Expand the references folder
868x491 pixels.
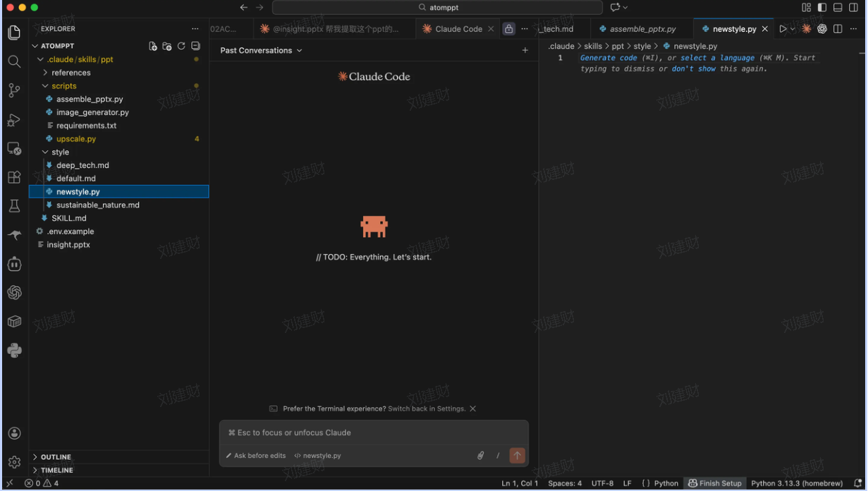click(45, 73)
